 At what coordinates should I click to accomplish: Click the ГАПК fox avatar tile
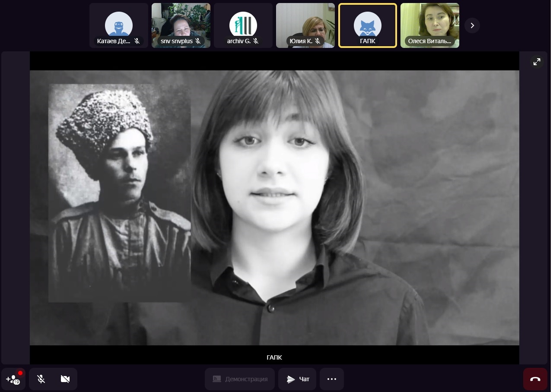(x=367, y=24)
